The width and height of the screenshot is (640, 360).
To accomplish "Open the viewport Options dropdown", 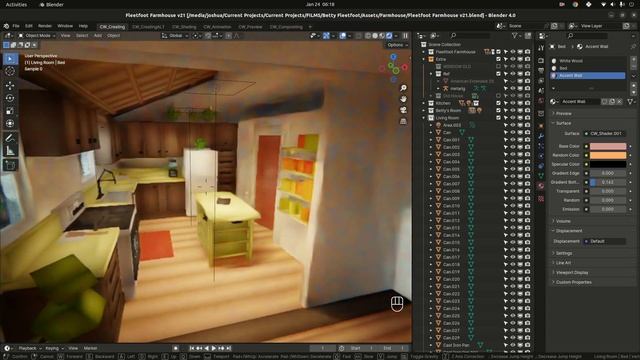I will (x=398, y=45).
